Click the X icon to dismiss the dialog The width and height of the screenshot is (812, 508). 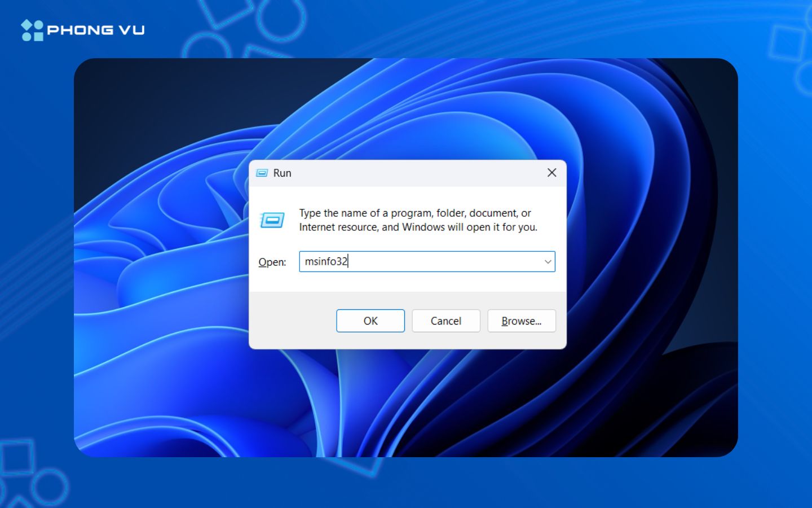click(x=551, y=173)
